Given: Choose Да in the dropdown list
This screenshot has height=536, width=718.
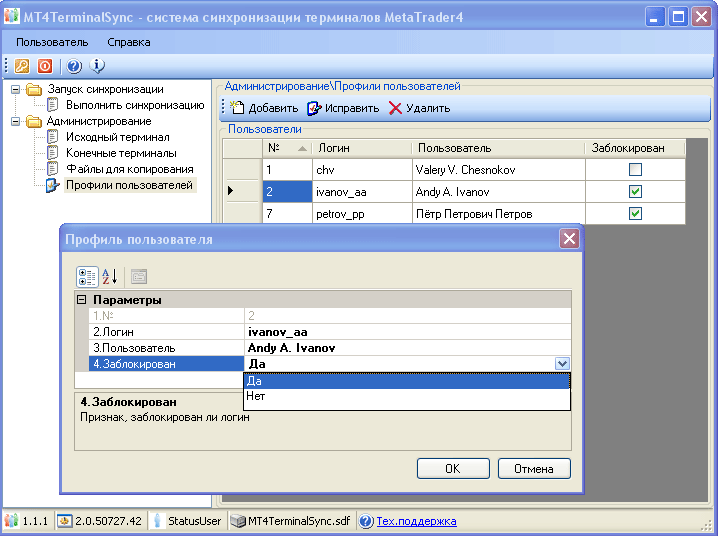Looking at the screenshot, I should click(x=407, y=381).
